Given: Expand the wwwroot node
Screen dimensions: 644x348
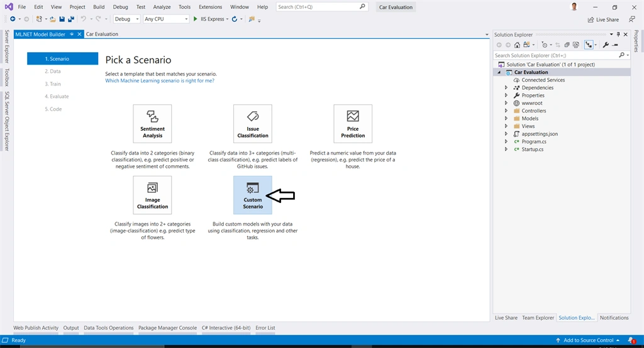Looking at the screenshot, I should click(x=506, y=103).
